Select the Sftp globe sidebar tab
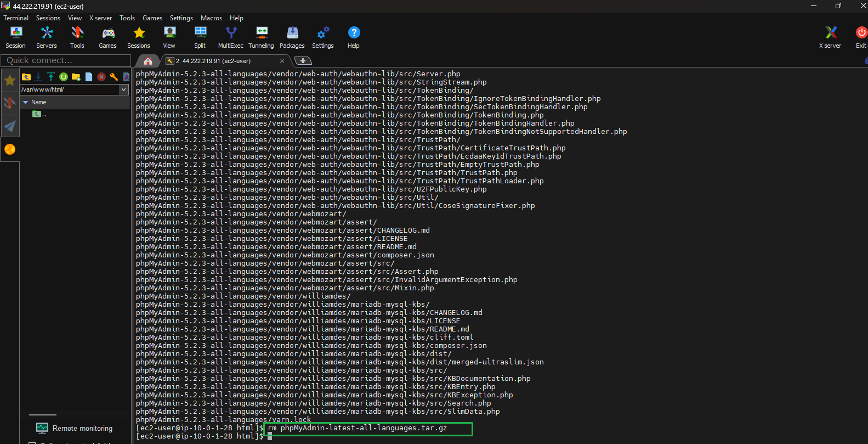This screenshot has height=444, width=868. (10, 149)
